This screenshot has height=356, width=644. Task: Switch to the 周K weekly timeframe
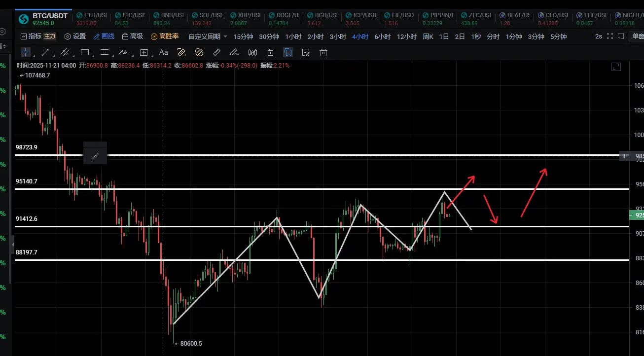[428, 36]
